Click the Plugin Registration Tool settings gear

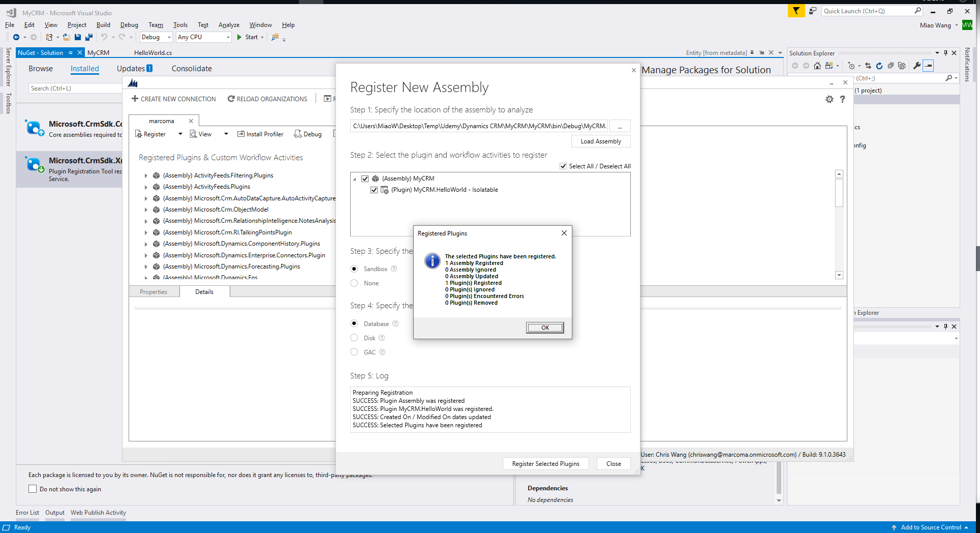pyautogui.click(x=830, y=99)
